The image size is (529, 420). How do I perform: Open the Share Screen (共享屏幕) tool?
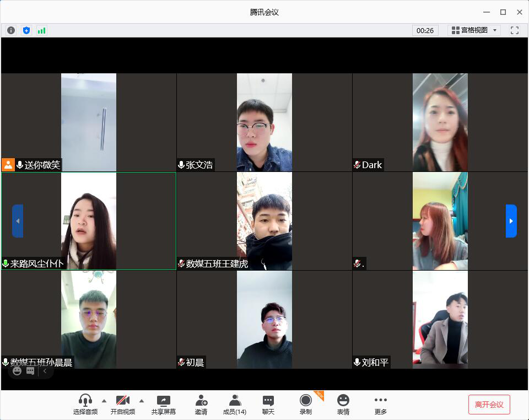(164, 405)
